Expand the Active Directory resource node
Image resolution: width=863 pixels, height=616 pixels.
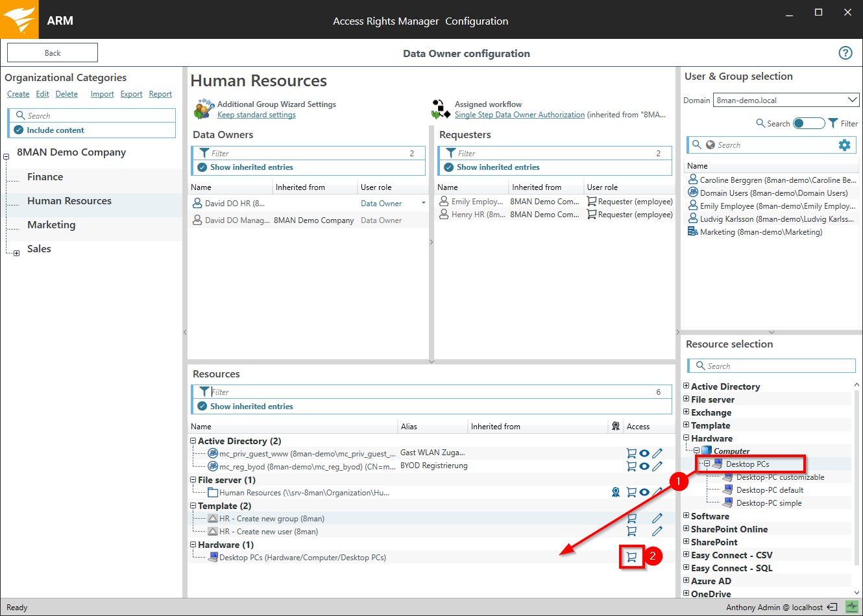coord(687,386)
